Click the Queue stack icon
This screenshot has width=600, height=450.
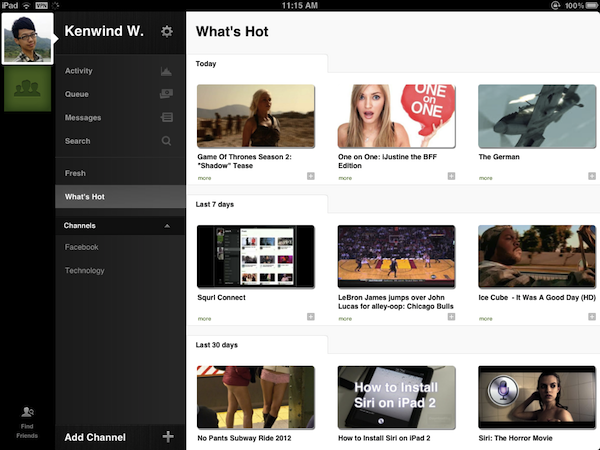166,94
